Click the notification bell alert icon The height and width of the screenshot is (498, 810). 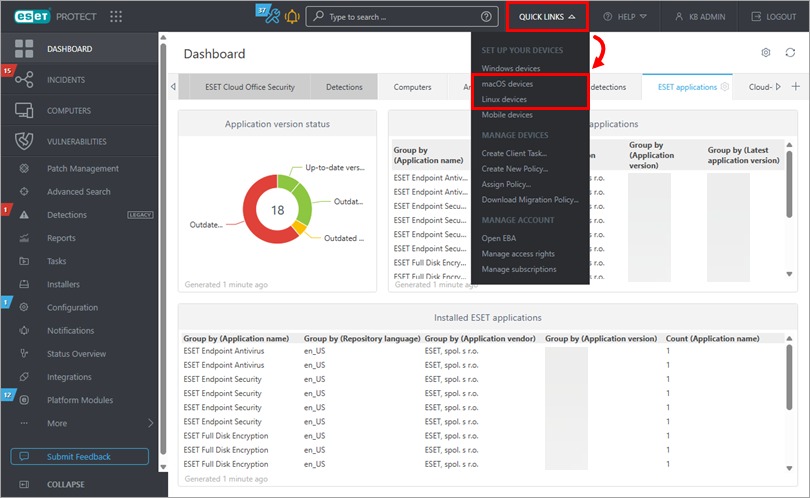click(x=292, y=17)
